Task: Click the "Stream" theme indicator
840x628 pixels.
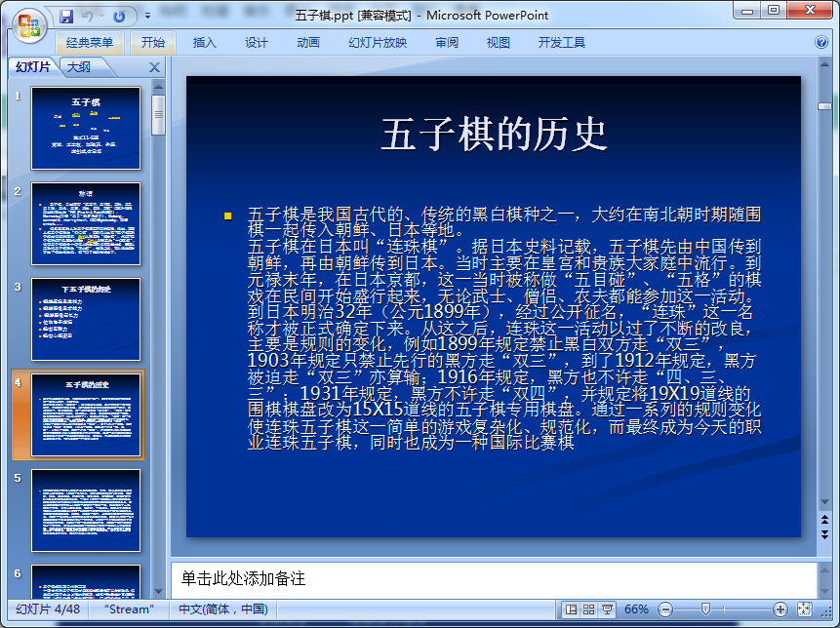Action: click(129, 609)
